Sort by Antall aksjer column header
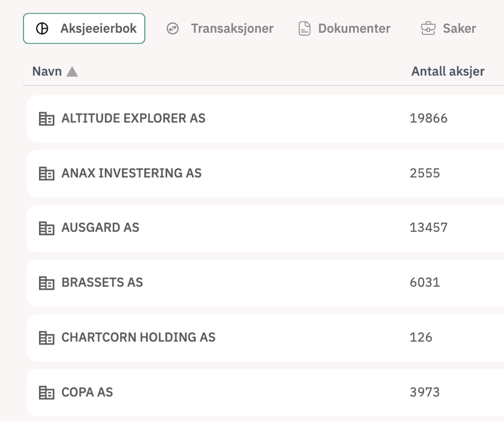 coord(448,71)
